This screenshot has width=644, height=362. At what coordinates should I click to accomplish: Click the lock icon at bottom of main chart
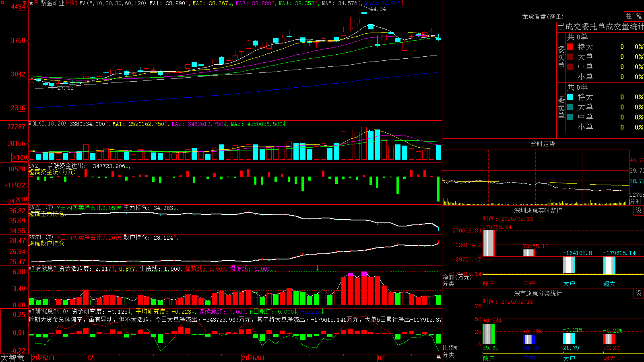(438, 357)
